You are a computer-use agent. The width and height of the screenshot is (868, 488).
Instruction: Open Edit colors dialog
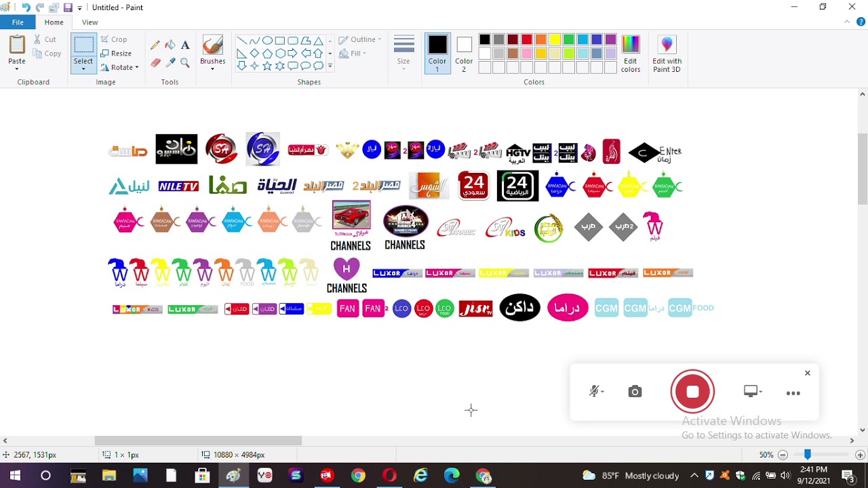pyautogui.click(x=631, y=53)
